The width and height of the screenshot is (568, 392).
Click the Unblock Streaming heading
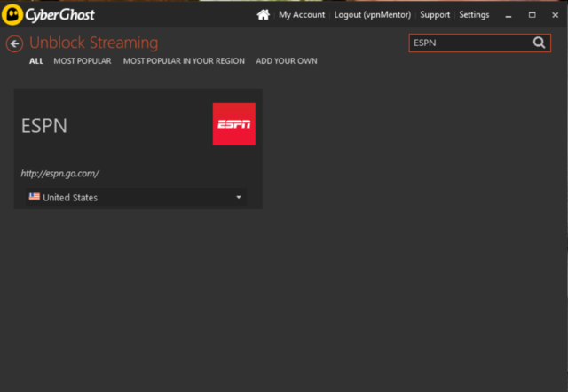[x=93, y=43]
